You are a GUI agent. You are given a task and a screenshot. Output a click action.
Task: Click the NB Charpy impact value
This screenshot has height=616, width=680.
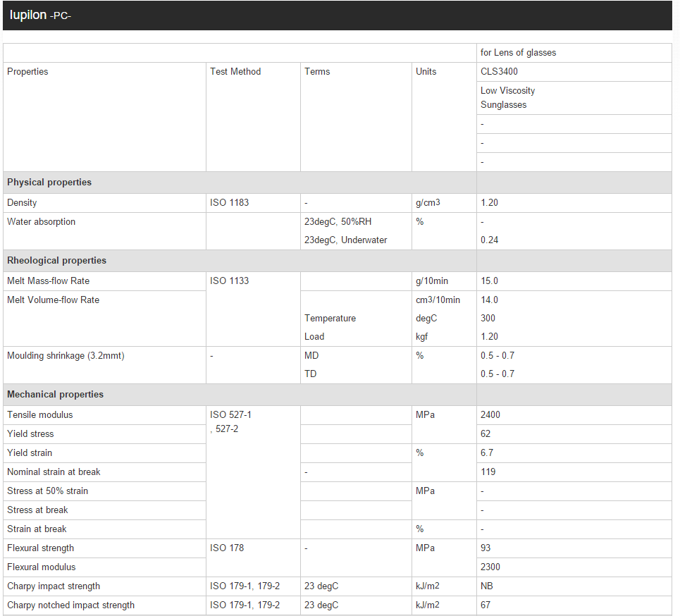point(487,586)
